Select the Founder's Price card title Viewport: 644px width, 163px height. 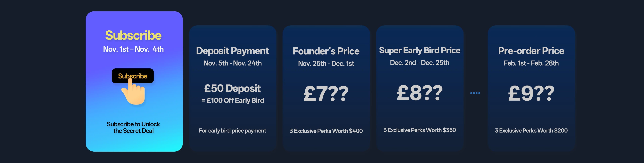pyautogui.click(x=326, y=51)
